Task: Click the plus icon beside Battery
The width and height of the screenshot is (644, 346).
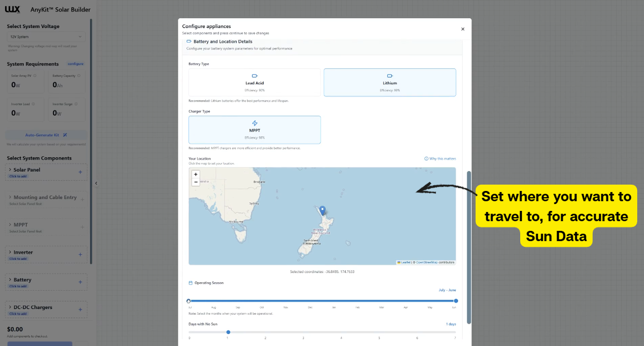Action: click(x=80, y=282)
